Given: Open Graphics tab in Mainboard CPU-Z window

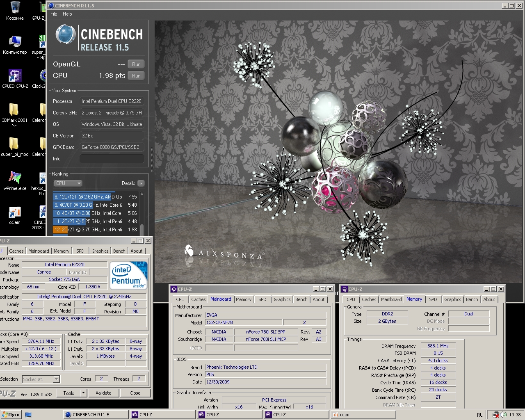Looking at the screenshot, I should (x=282, y=299).
